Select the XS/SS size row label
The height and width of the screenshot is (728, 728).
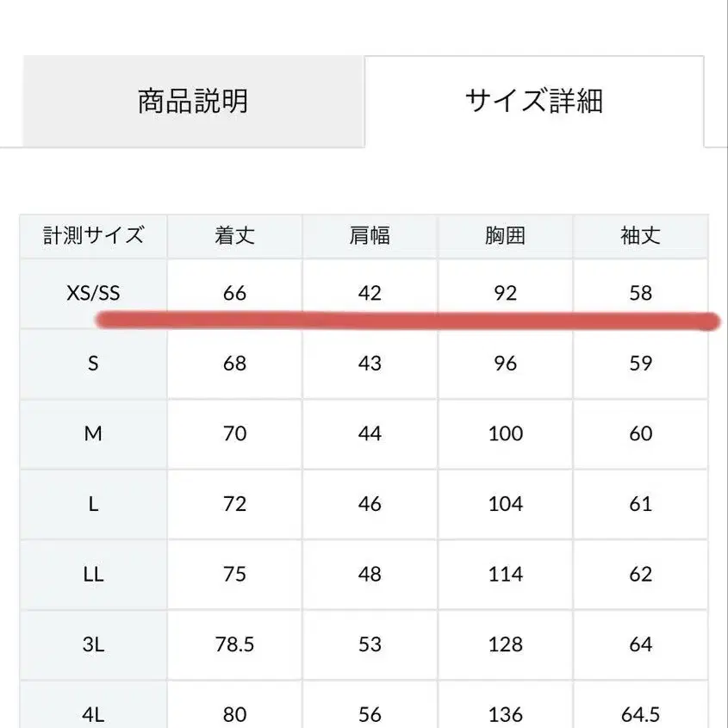coord(93,293)
